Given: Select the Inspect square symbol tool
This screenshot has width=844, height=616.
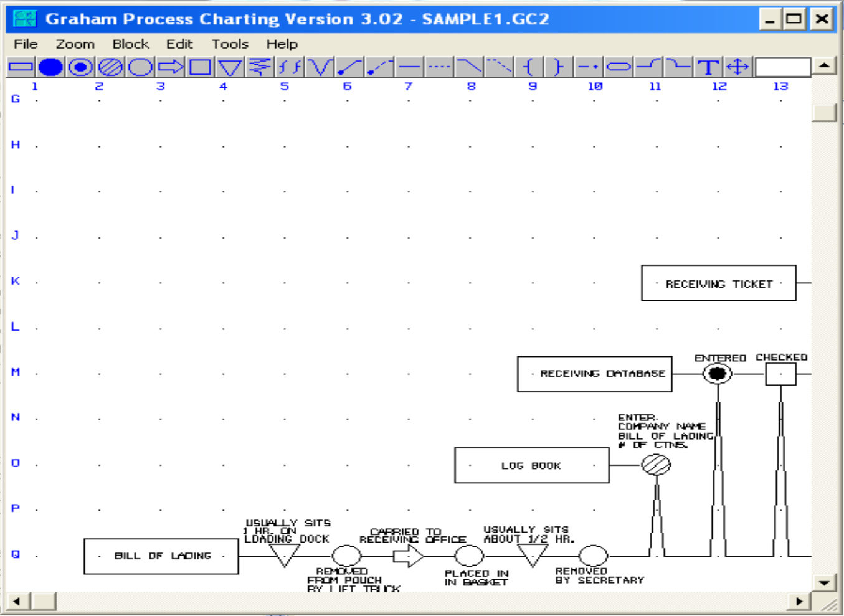Looking at the screenshot, I should point(199,67).
